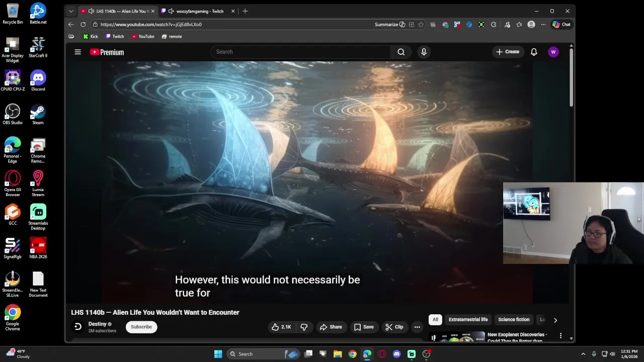Open the Twitch bookmark

115,36
